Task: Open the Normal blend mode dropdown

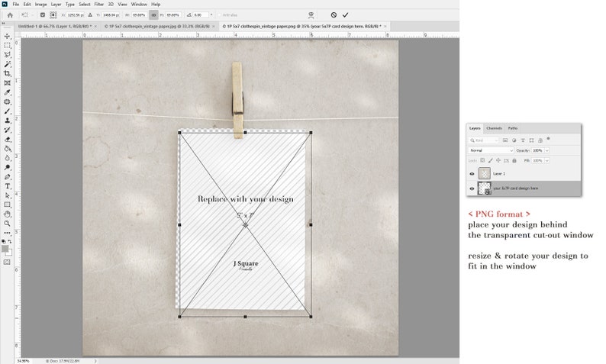Action: click(x=491, y=150)
